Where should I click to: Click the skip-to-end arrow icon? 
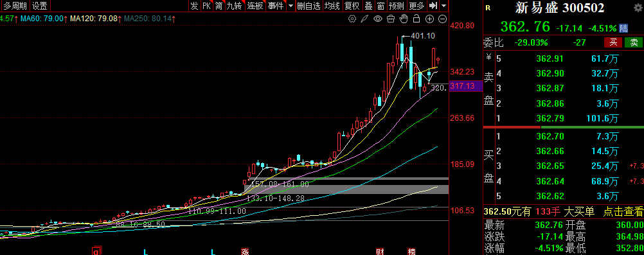coord(433,6)
